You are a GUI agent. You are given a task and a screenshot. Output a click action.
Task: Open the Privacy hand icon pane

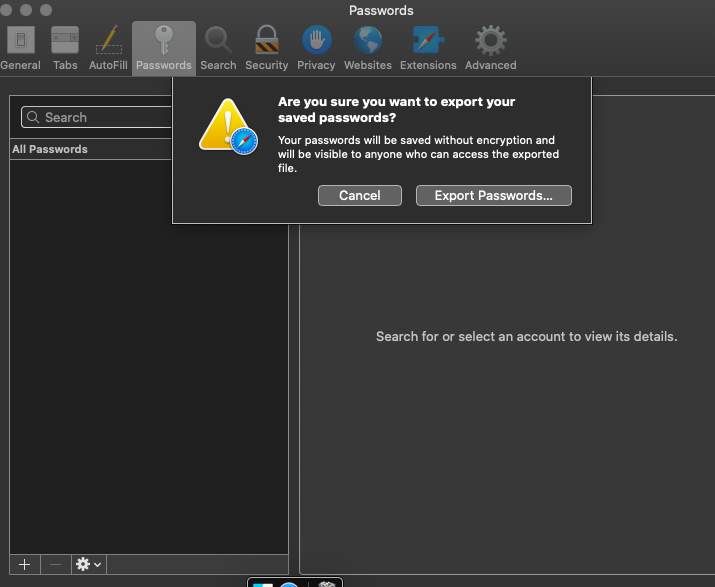pyautogui.click(x=316, y=48)
